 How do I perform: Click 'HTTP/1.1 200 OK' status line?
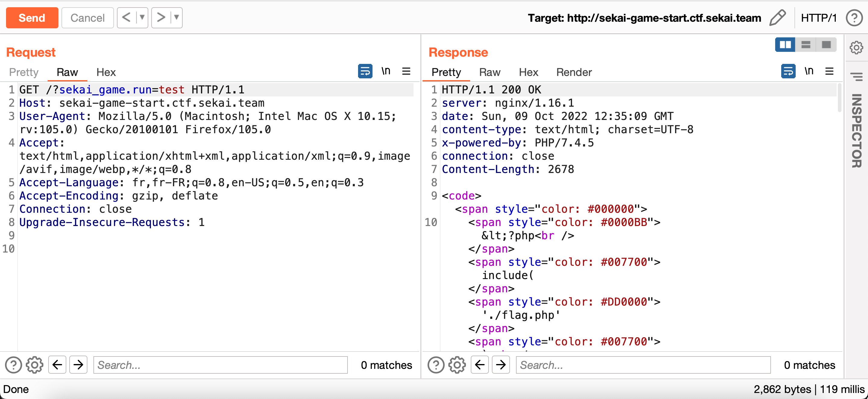coord(492,90)
